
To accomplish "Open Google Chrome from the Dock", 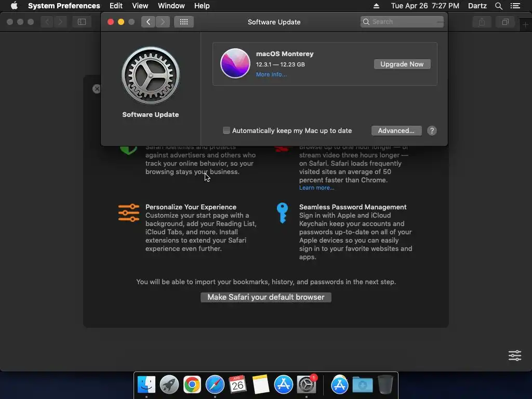I will tap(192, 384).
